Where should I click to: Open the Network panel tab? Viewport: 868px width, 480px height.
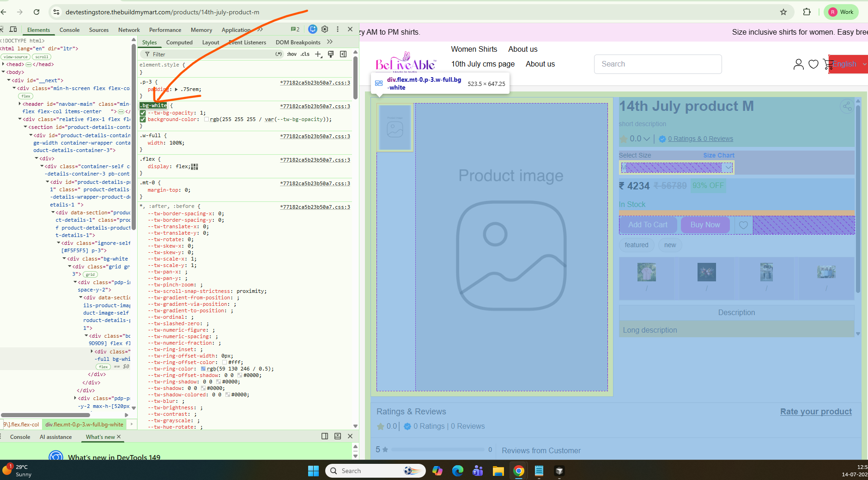tap(129, 30)
